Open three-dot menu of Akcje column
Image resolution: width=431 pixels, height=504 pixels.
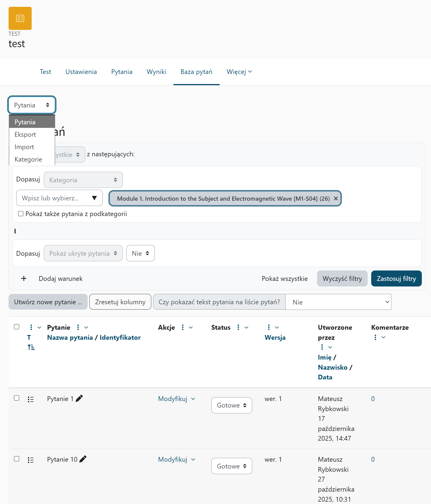point(183,327)
